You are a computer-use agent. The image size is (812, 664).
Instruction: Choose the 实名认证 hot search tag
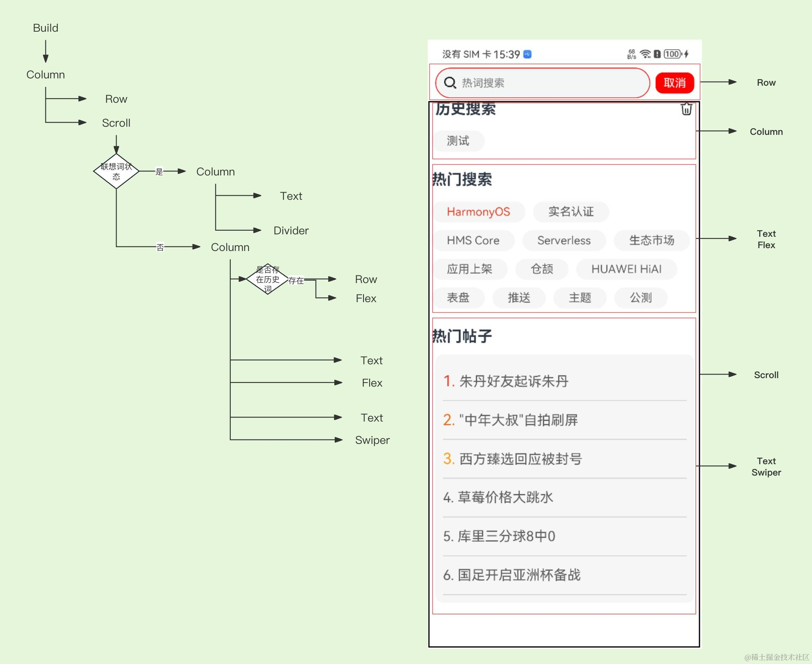coord(571,212)
